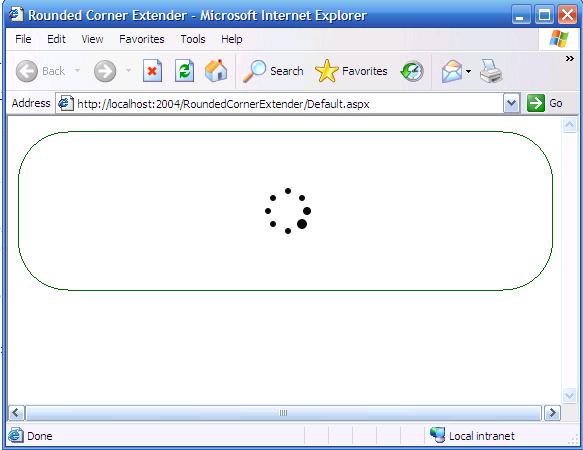Show more toolbar buttons chevron
The width and height of the screenshot is (583, 450).
pos(570,58)
